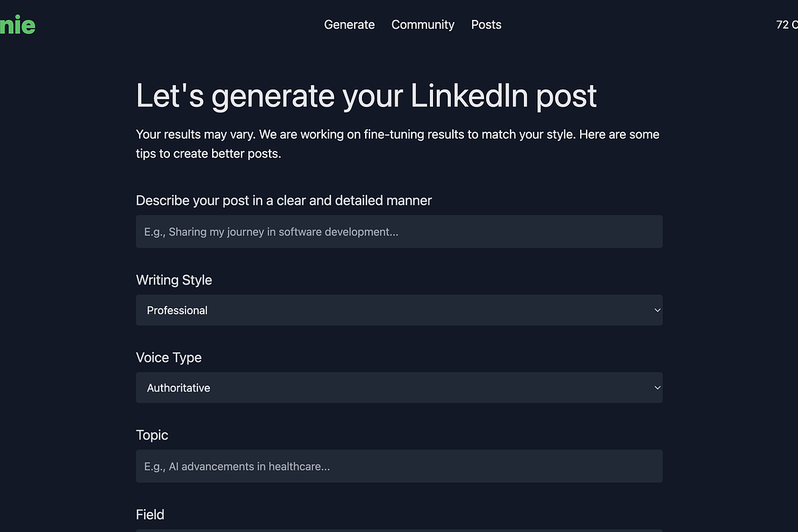This screenshot has height=532, width=798.
Task: Expand the Voice Type selector showing Authoritative
Action: (x=399, y=387)
